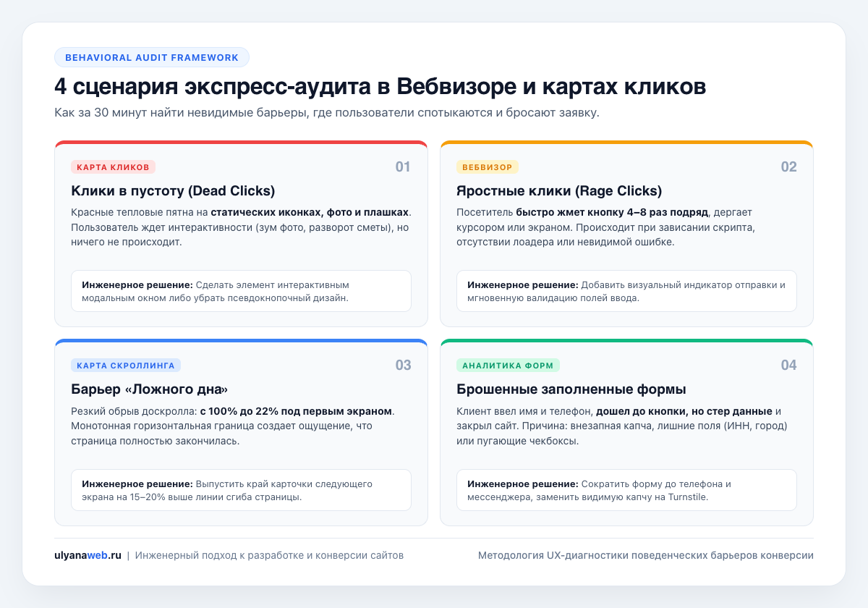Click solution box about интерактивным модальным окном

[241, 291]
